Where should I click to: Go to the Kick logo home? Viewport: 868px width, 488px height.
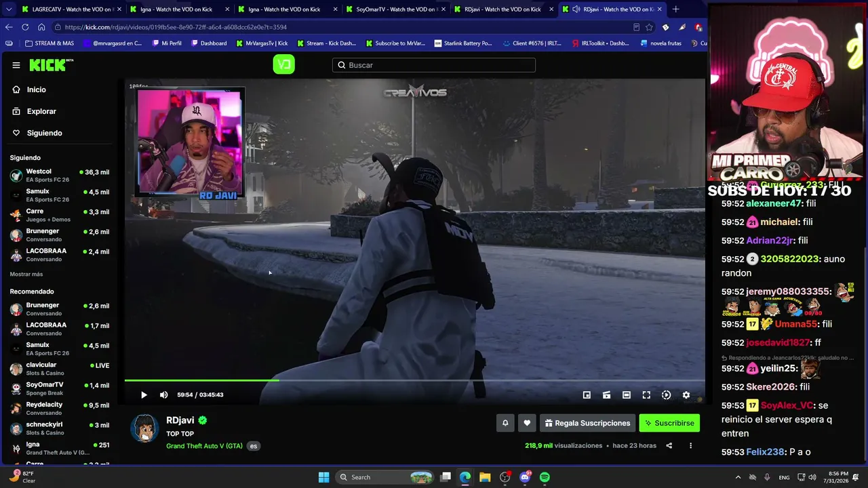point(51,65)
